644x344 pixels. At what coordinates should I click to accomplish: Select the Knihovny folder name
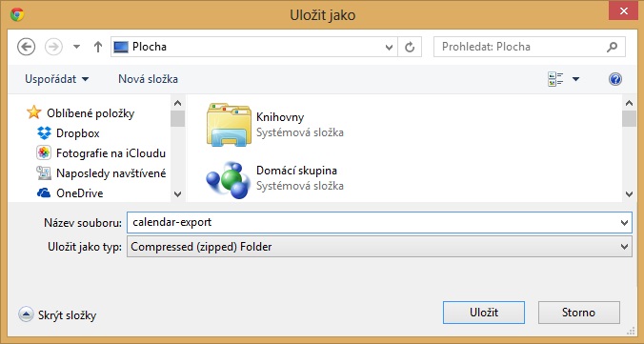click(x=280, y=117)
